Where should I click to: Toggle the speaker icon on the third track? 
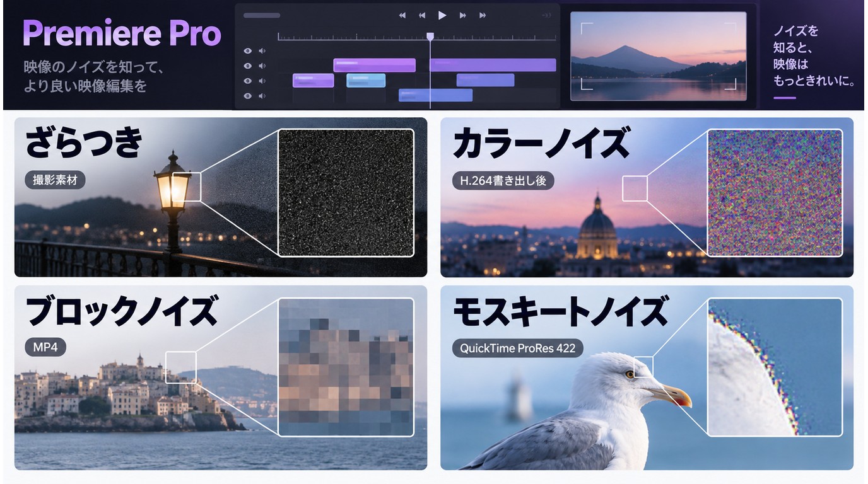[262, 81]
